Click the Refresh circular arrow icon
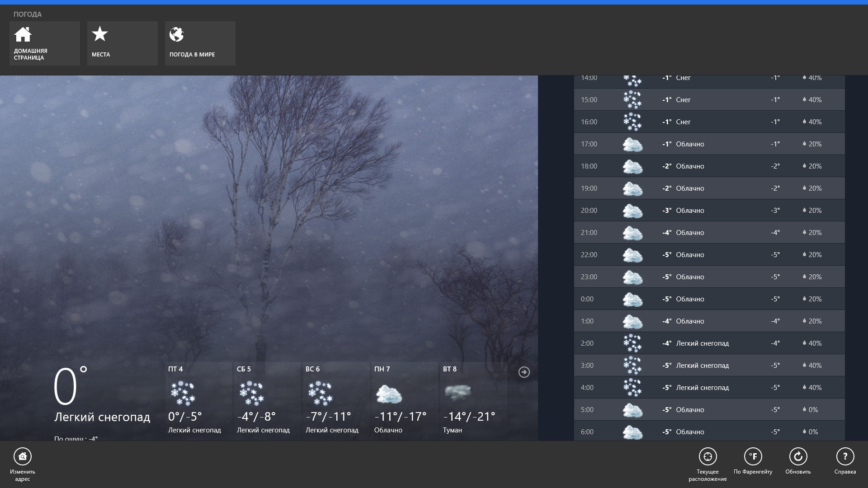 coord(798,457)
